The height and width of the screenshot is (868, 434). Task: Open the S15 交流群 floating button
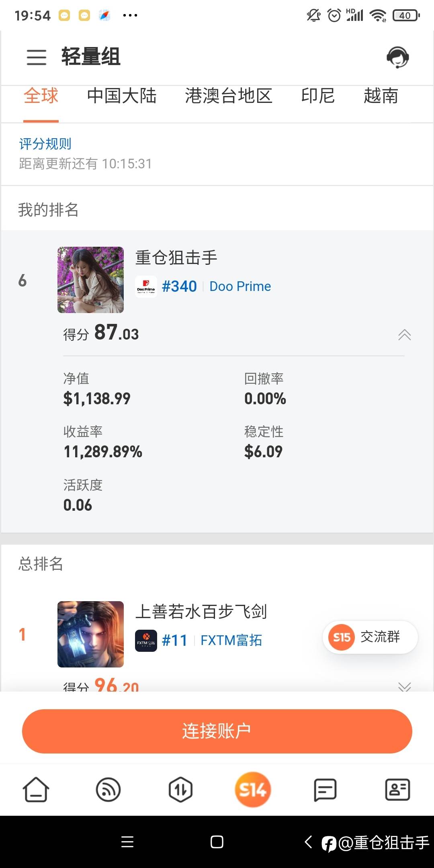(370, 637)
